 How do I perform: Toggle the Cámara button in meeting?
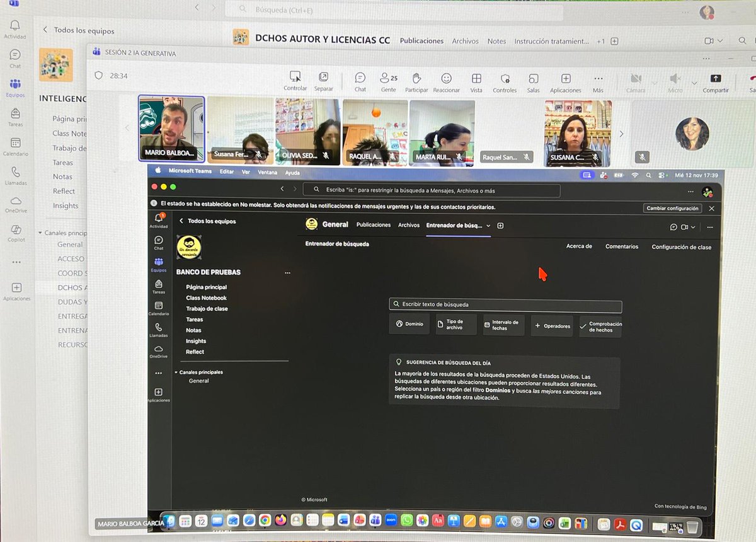[x=636, y=83]
